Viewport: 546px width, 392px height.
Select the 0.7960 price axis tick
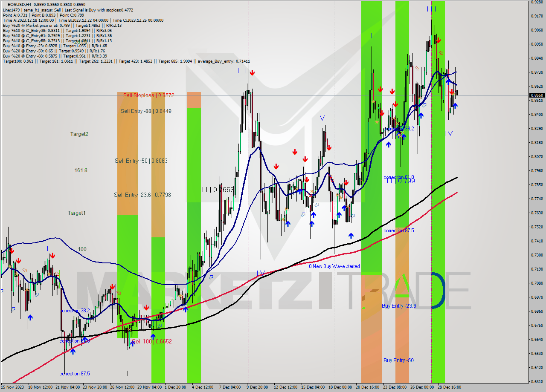coord(537,170)
